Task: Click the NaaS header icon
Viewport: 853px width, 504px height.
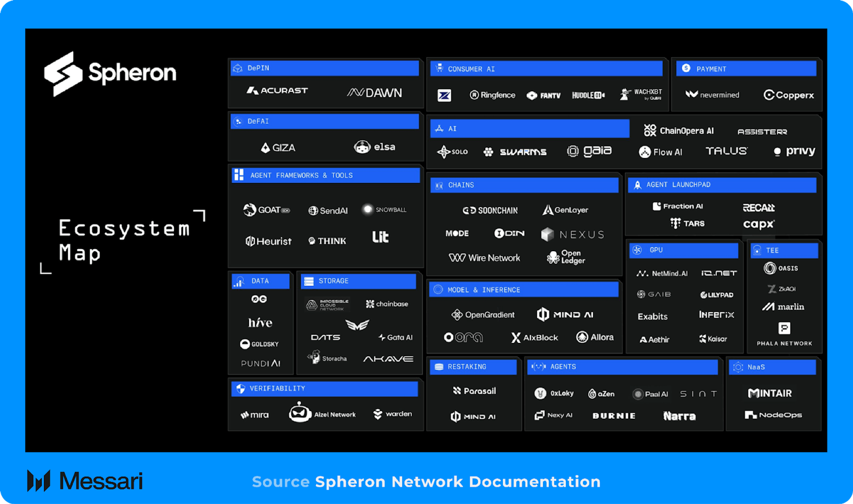Action: [738, 367]
